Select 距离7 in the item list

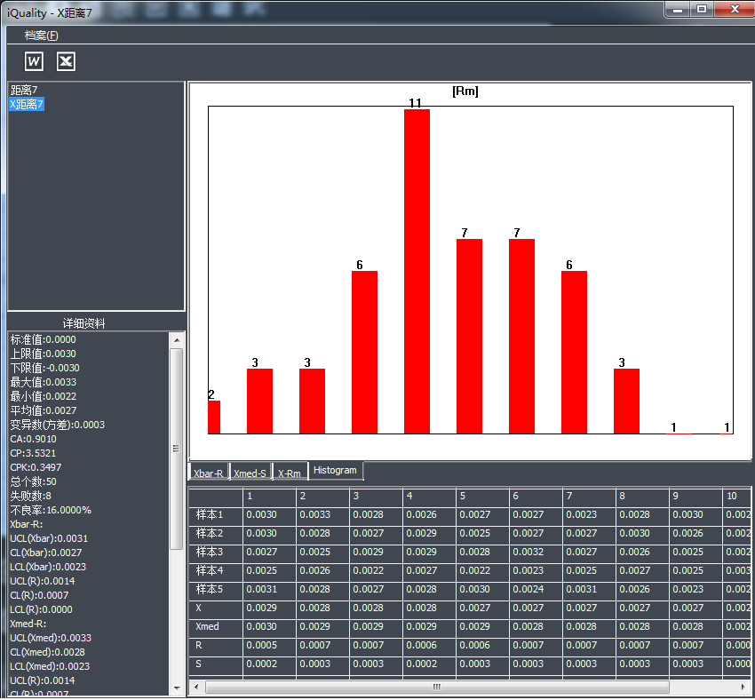pyautogui.click(x=27, y=91)
